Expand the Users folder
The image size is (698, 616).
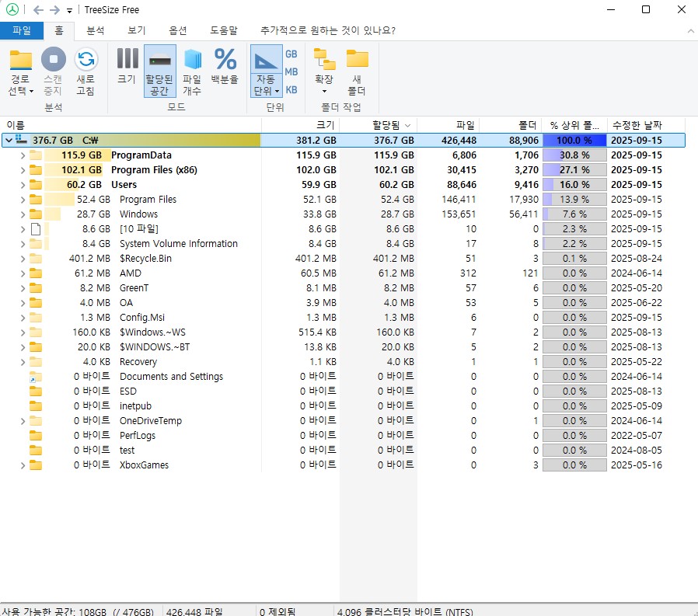[x=23, y=185]
